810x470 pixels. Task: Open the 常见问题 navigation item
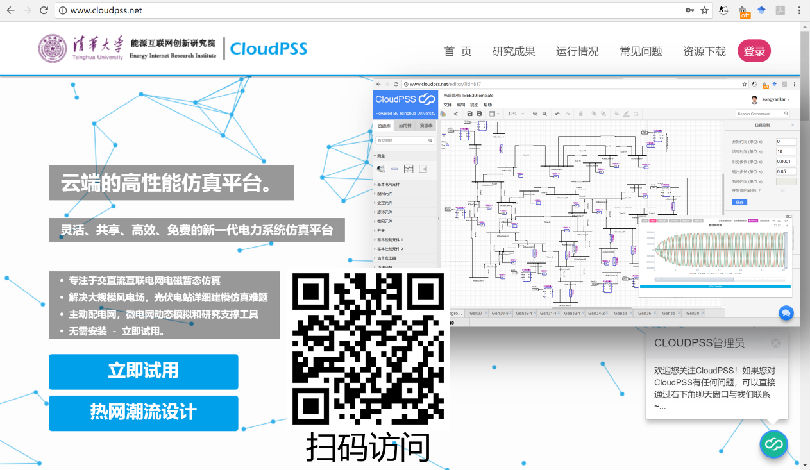[x=641, y=51]
